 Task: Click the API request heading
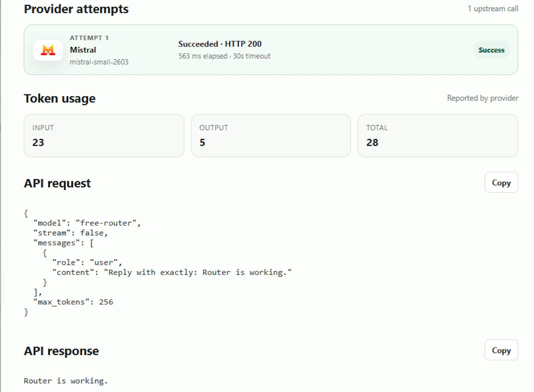tap(57, 183)
